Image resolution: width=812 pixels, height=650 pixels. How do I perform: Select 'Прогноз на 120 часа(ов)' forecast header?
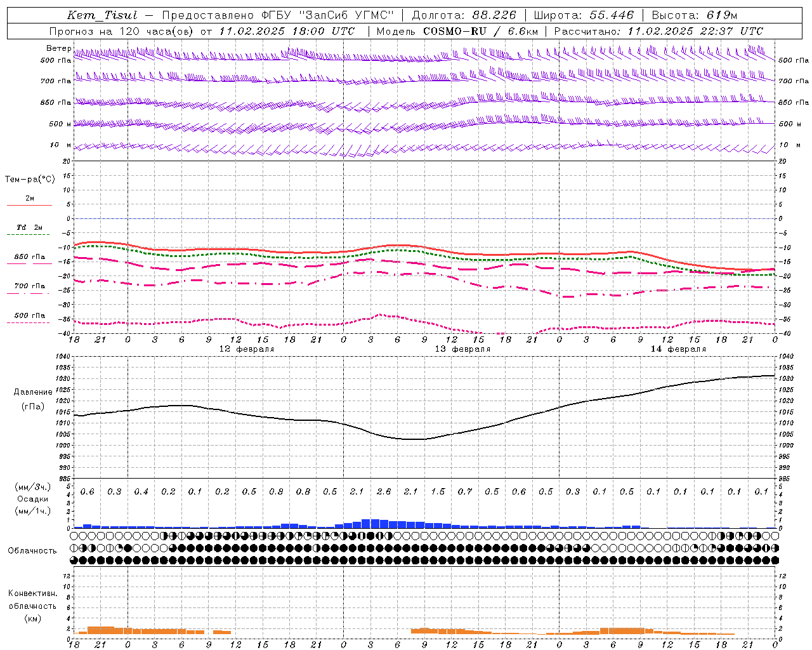click(x=122, y=31)
